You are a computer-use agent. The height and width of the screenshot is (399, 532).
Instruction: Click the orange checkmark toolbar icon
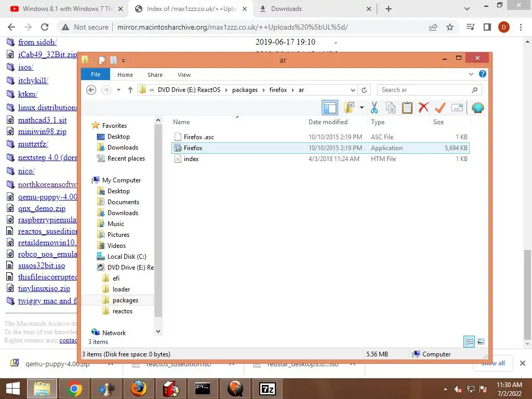click(440, 108)
